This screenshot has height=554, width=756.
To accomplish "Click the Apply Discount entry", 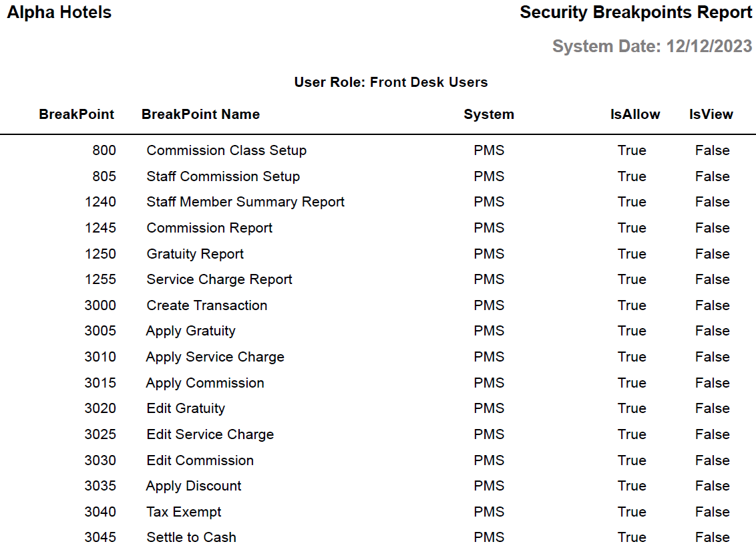I will 194,486.
